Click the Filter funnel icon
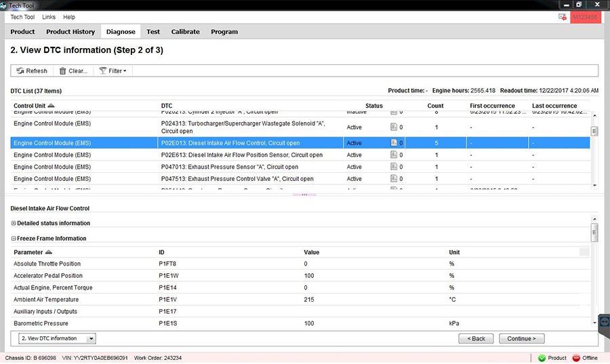The height and width of the screenshot is (364, 610). click(x=103, y=70)
